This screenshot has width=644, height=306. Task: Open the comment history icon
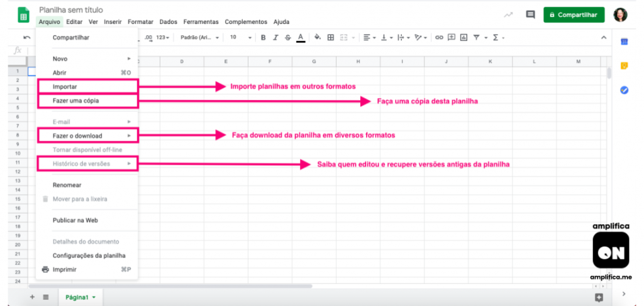pos(530,14)
